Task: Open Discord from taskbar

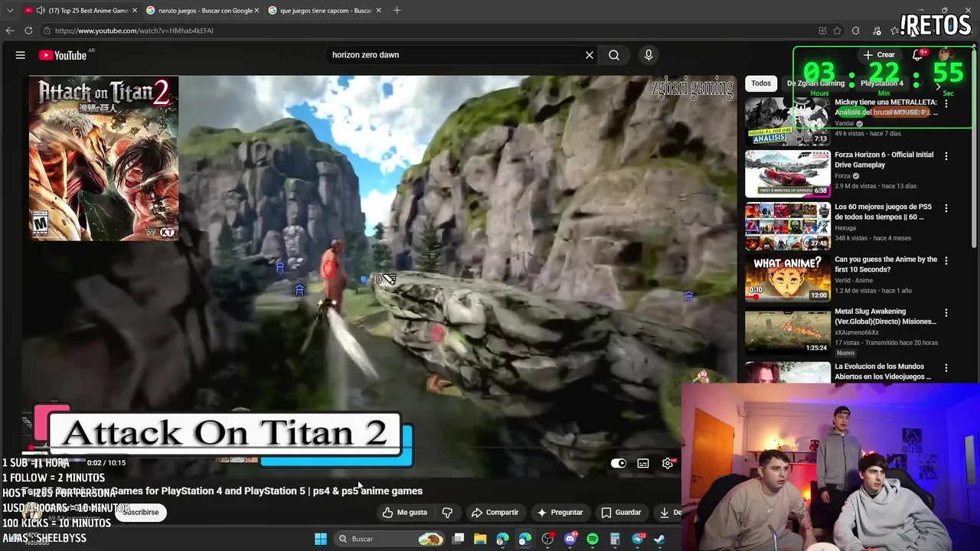Action: coord(570,539)
